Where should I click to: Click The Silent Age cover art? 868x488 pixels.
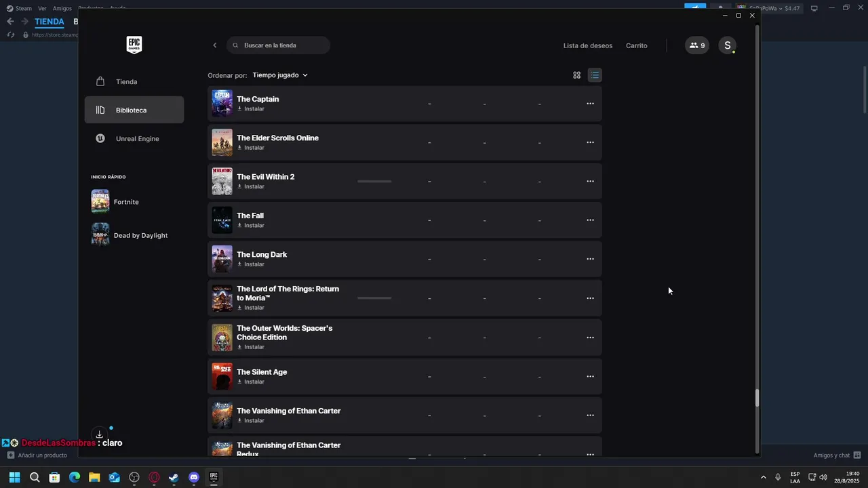222,376
